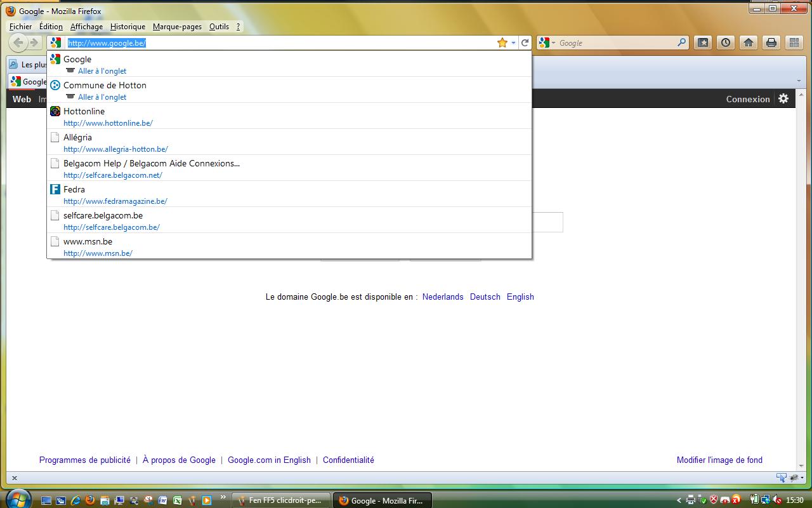The height and width of the screenshot is (508, 812).
Task: Reload the page with the refresh icon
Action: tap(525, 43)
